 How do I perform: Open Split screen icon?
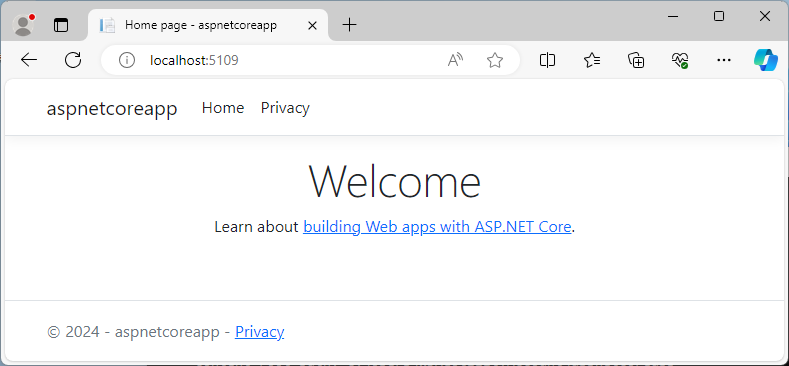coord(547,60)
